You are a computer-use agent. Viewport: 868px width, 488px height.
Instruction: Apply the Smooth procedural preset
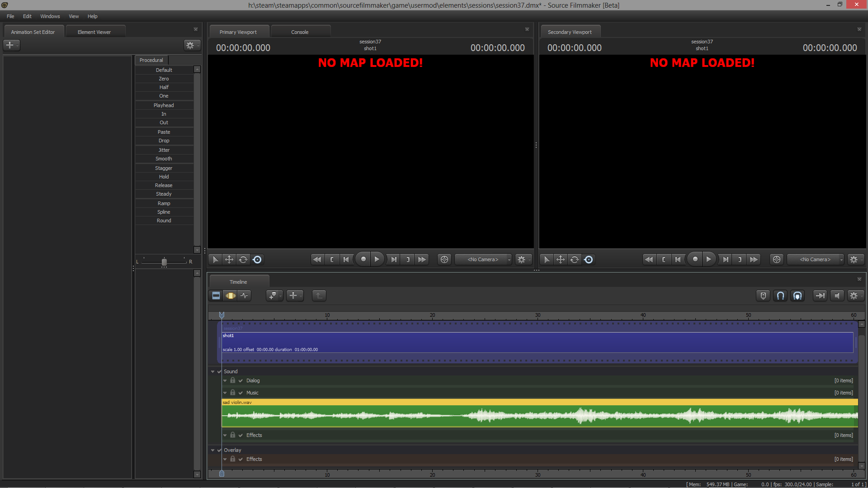click(x=164, y=159)
